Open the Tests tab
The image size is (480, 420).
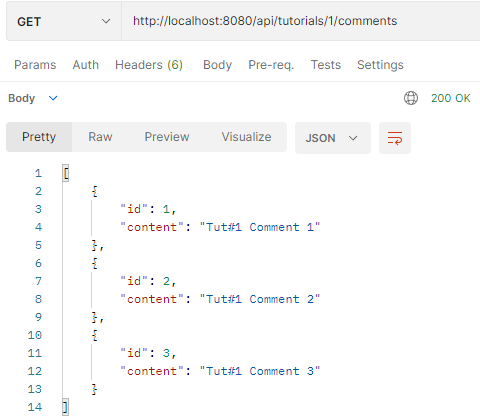coord(326,65)
